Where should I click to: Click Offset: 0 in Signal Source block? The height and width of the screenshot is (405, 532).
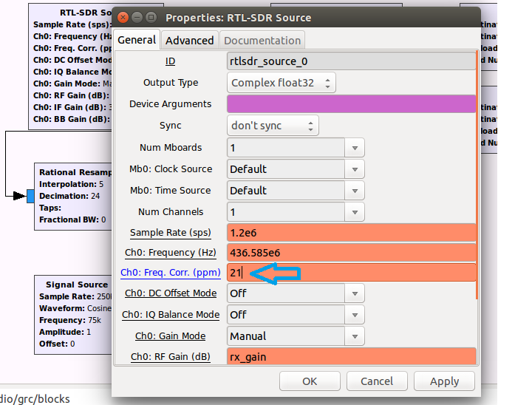coord(57,344)
